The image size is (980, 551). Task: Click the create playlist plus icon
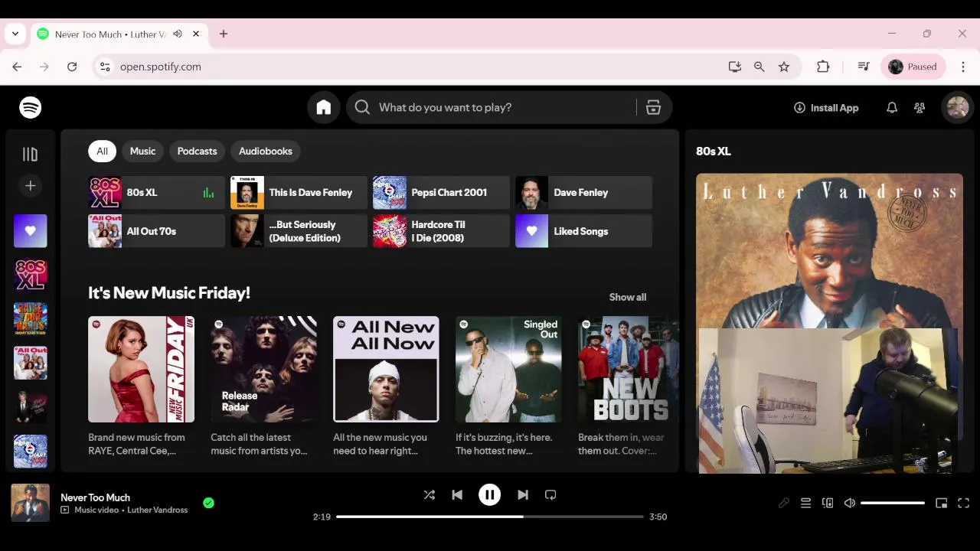pos(31,186)
